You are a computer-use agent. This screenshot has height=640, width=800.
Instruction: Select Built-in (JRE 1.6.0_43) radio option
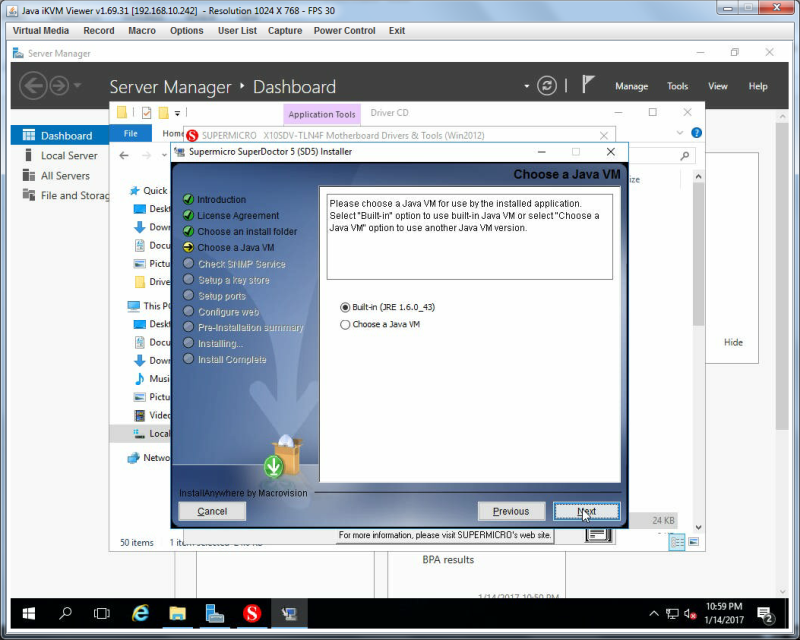point(345,307)
